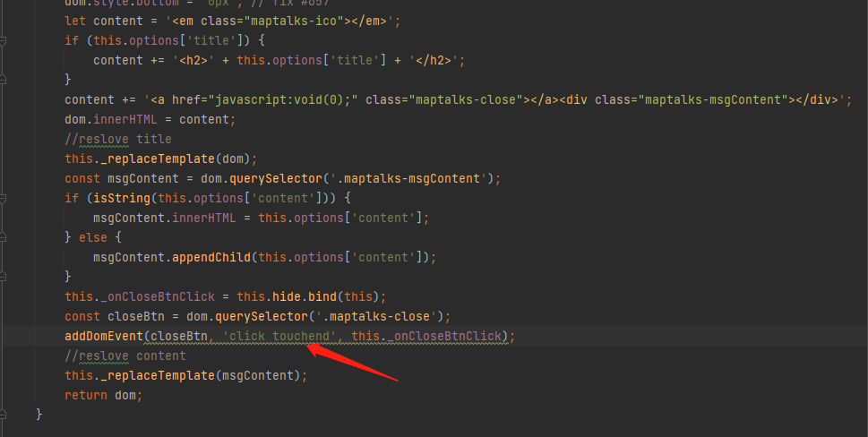Click the '</h2>' string literal
The height and width of the screenshot is (437, 868).
434,60
